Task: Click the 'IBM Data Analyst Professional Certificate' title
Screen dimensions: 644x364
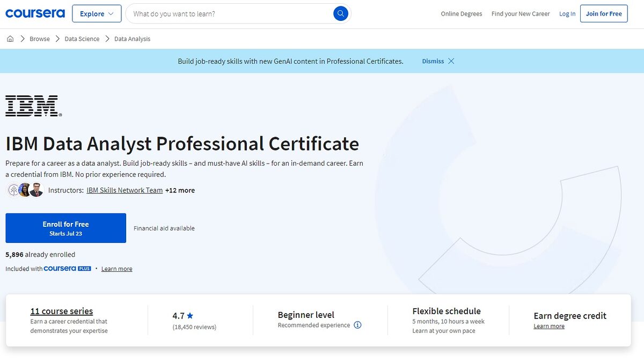Action: 182,144
